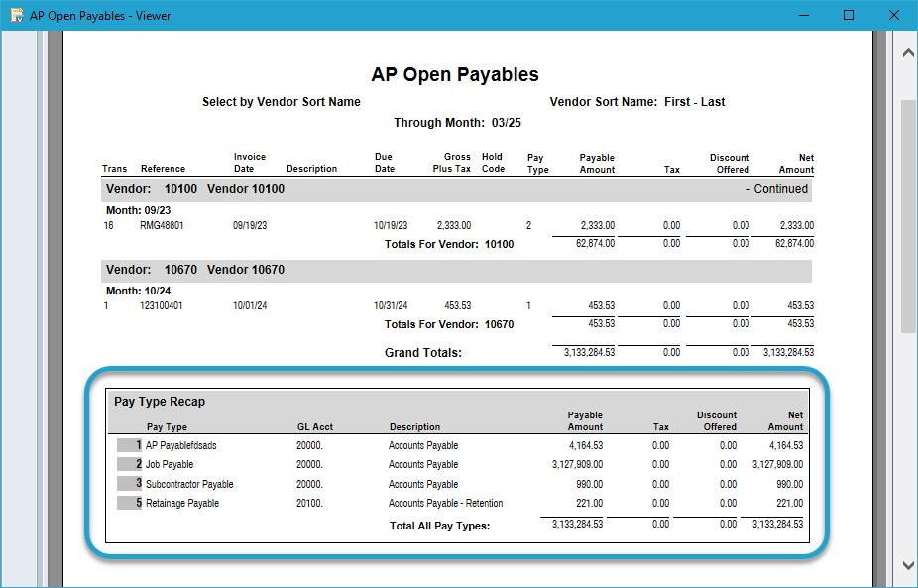Click pay type 'Subcontractor Payable'
Viewport: 918px width, 588px height.
(x=189, y=484)
